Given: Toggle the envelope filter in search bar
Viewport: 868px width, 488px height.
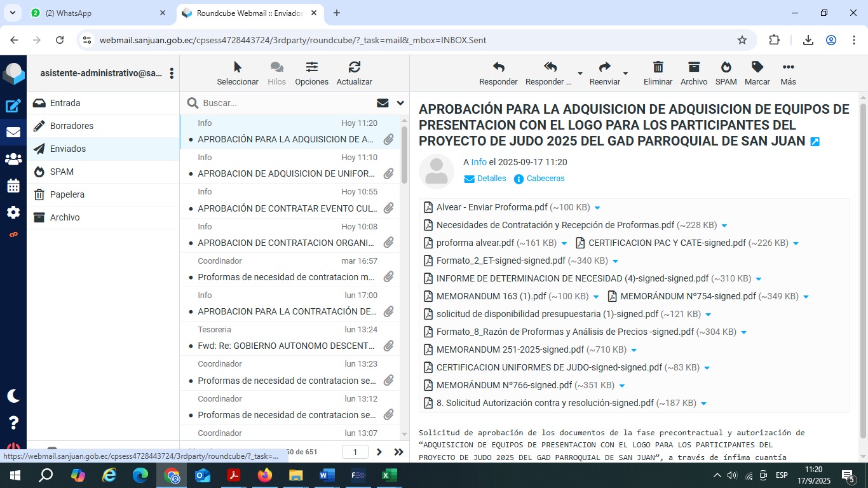Looking at the screenshot, I should (x=383, y=103).
